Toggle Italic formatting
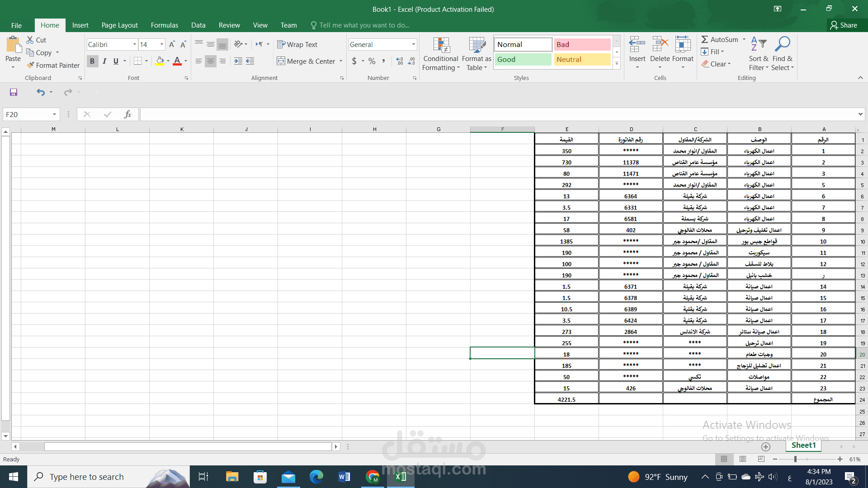 [104, 61]
